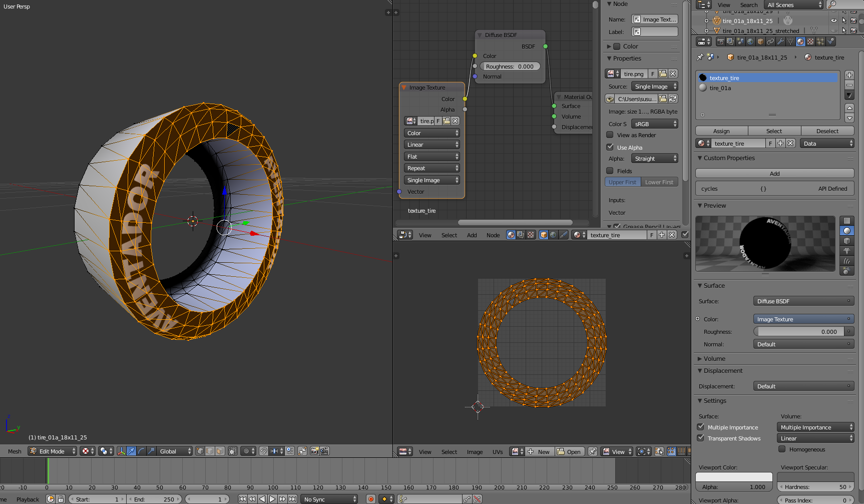Click the Deselect material button
The height and width of the screenshot is (504, 864).
827,131
